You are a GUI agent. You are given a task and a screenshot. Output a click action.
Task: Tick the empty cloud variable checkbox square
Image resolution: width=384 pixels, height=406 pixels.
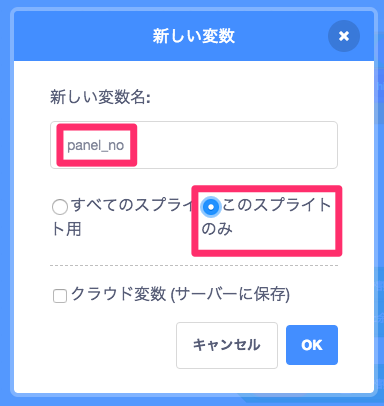click(x=60, y=296)
